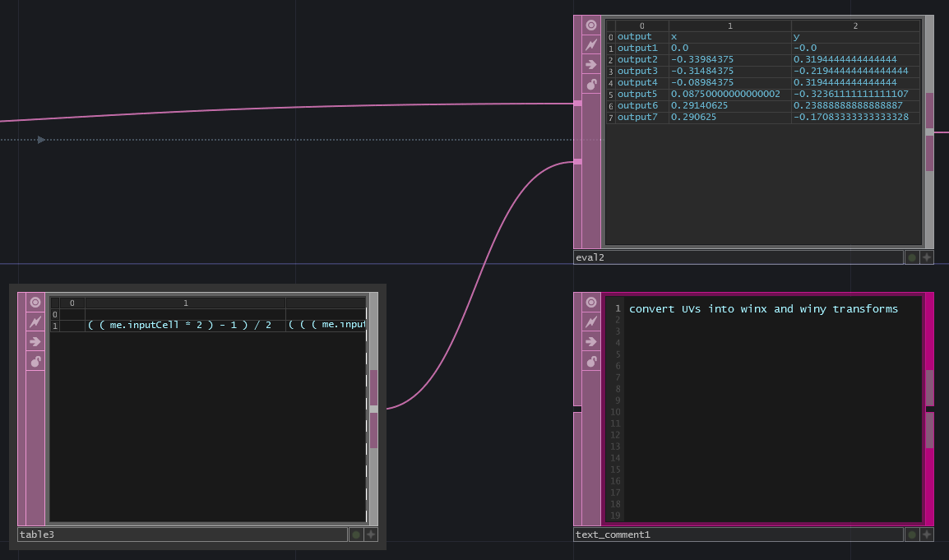Toggle the bypass arrow flag on eval2
This screenshot has width=949, height=560.
pyautogui.click(x=591, y=65)
